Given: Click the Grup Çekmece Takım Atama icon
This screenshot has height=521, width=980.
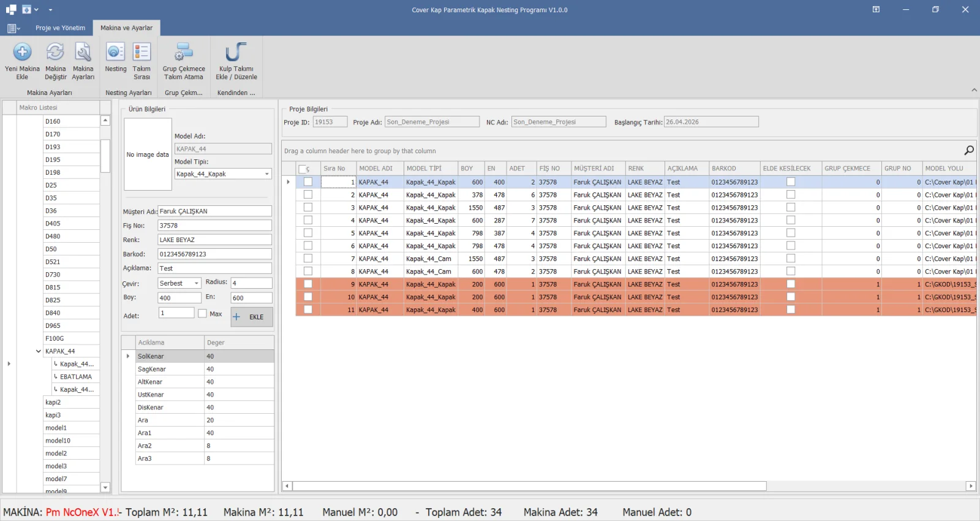Looking at the screenshot, I should (x=184, y=53).
